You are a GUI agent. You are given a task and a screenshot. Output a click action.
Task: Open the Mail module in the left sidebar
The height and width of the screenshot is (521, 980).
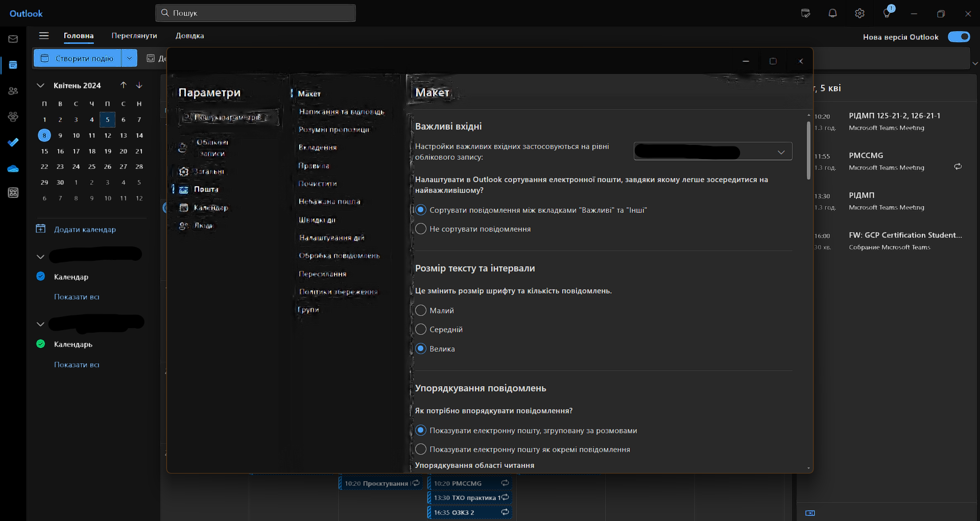pos(13,39)
